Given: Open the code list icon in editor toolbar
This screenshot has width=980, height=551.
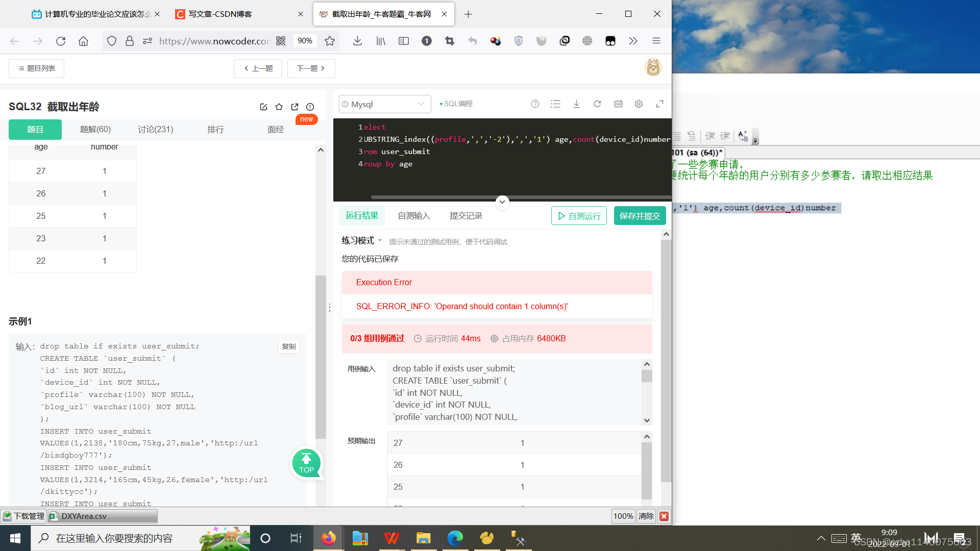Looking at the screenshot, I should click(556, 104).
